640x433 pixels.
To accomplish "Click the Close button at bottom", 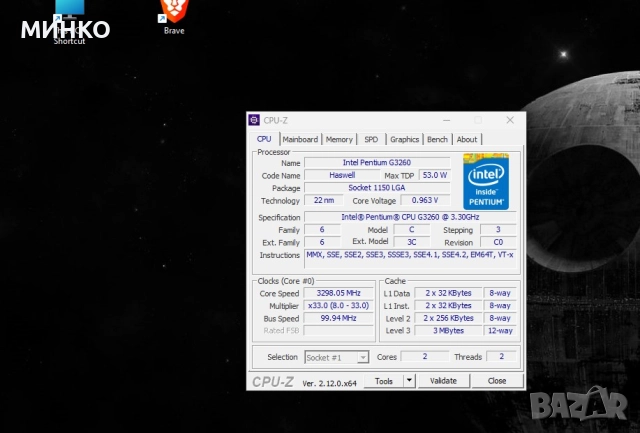I will (497, 381).
